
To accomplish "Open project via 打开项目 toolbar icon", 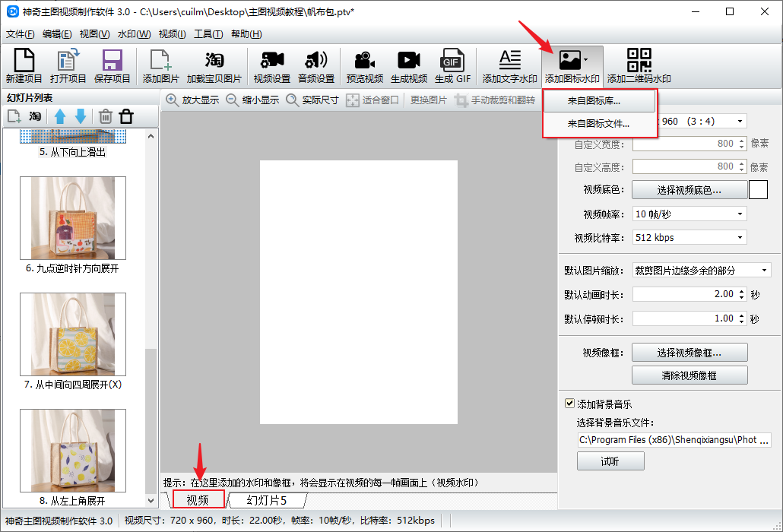I will 68,65.
